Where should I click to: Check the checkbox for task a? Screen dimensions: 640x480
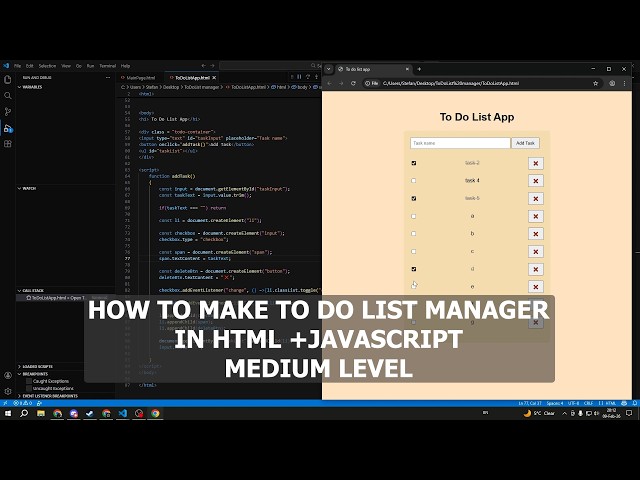(x=413, y=216)
